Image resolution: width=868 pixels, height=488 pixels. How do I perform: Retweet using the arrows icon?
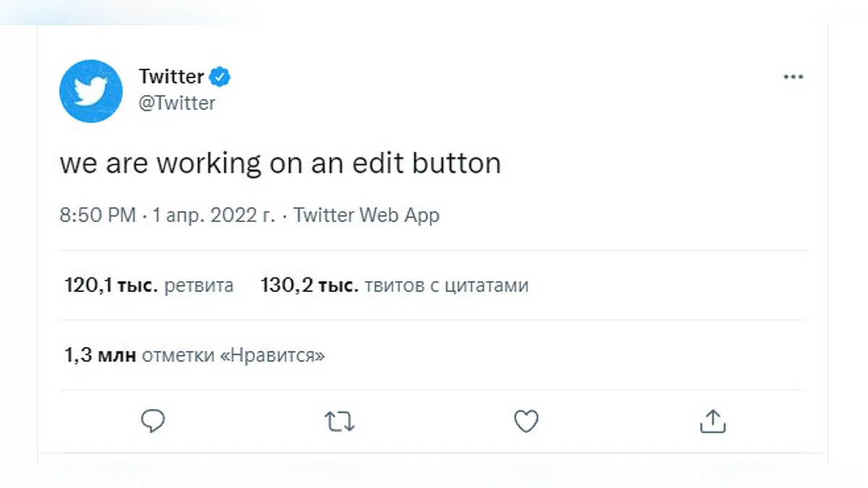[339, 421]
